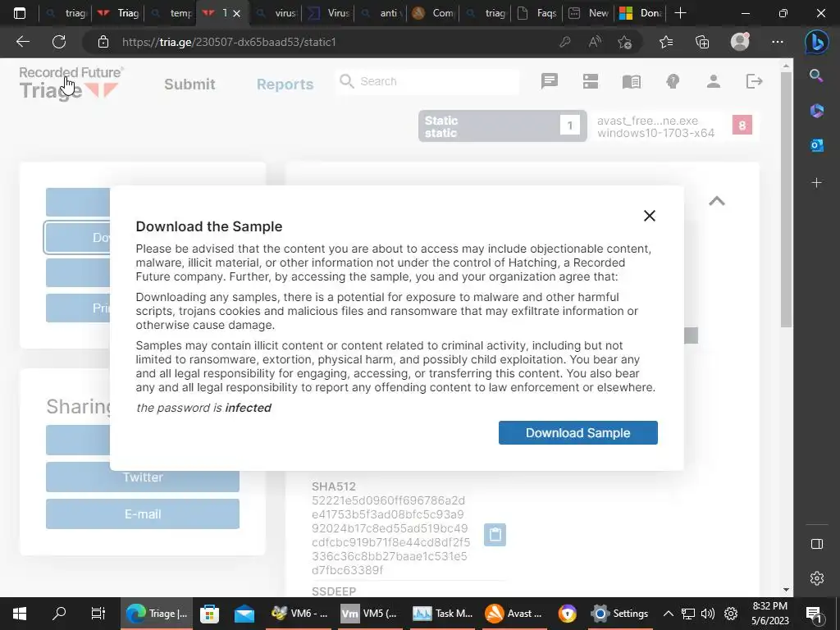The width and height of the screenshot is (840, 630).
Task: Click the browser back arrow
Action: 23,42
